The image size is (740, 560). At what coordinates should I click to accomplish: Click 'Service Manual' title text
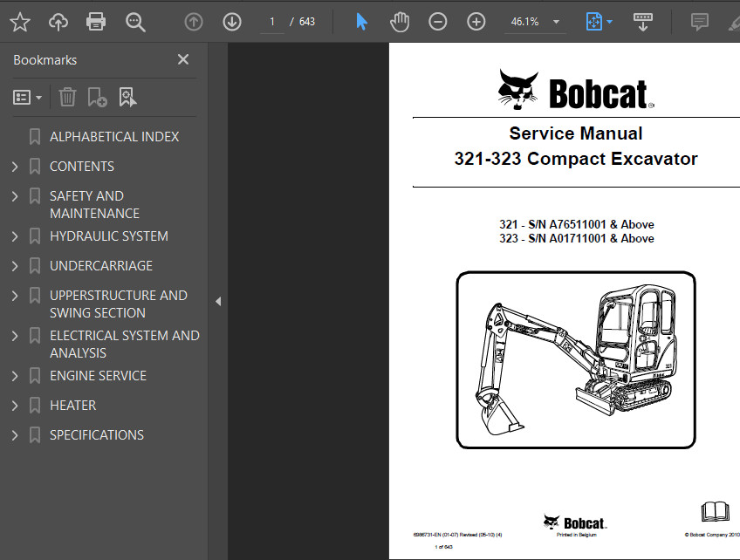coord(576,133)
